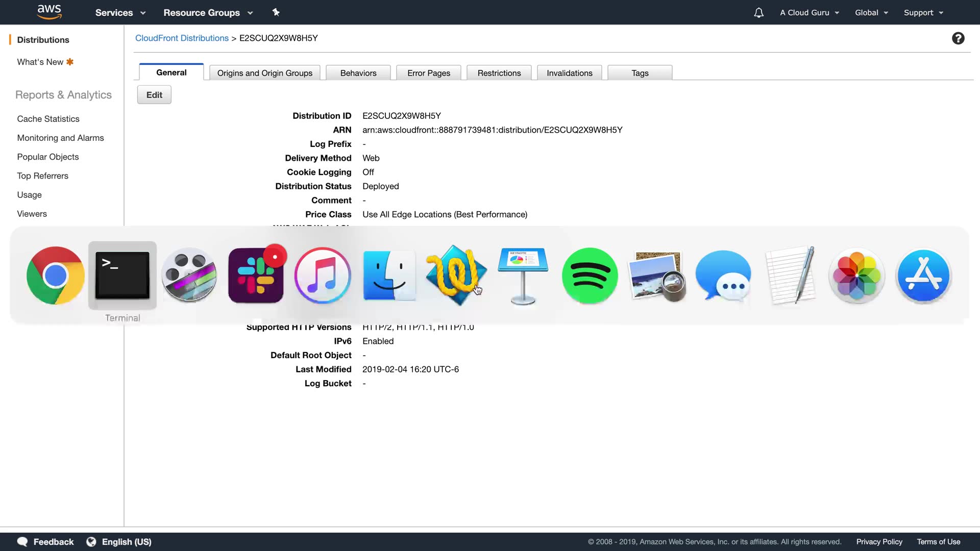980x551 pixels.
Task: Click the AWS logo home icon
Action: click(x=49, y=12)
